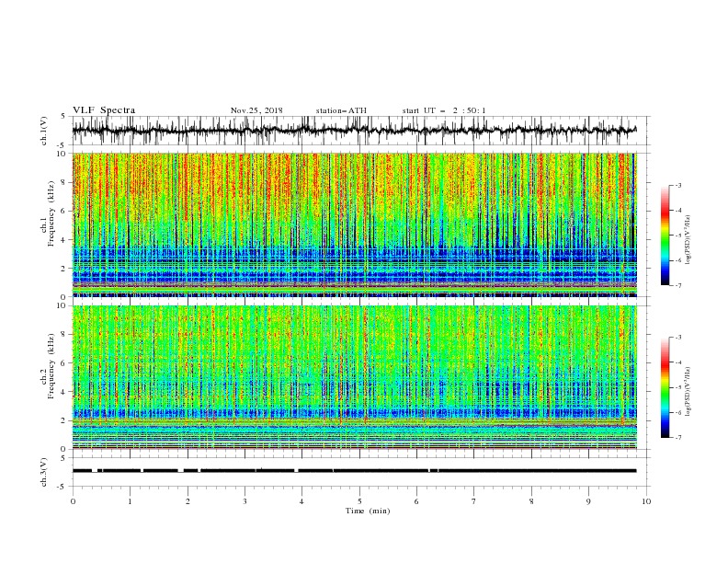Click the "3" tick on the time axis
The height and width of the screenshot is (563, 728).
pos(245,501)
